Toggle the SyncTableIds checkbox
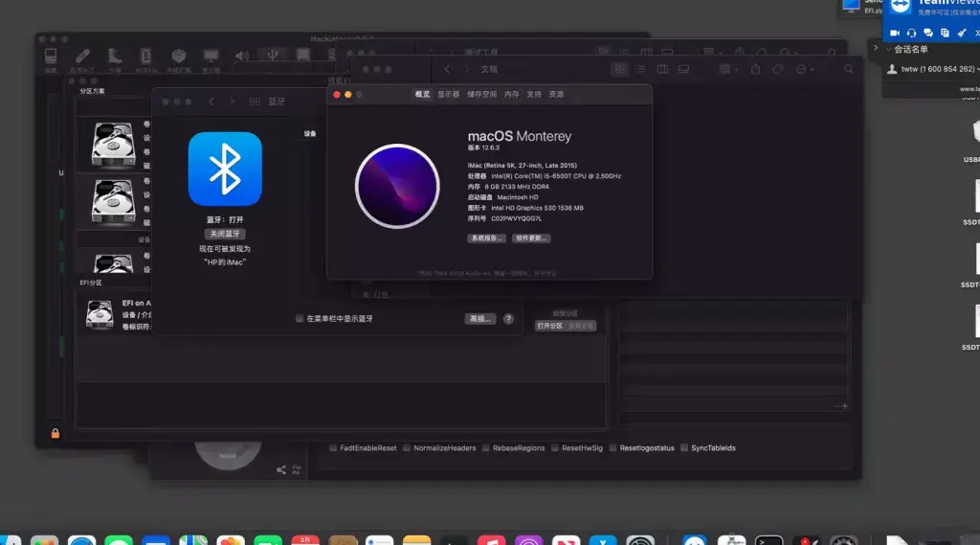The image size is (980, 545). pos(684,448)
